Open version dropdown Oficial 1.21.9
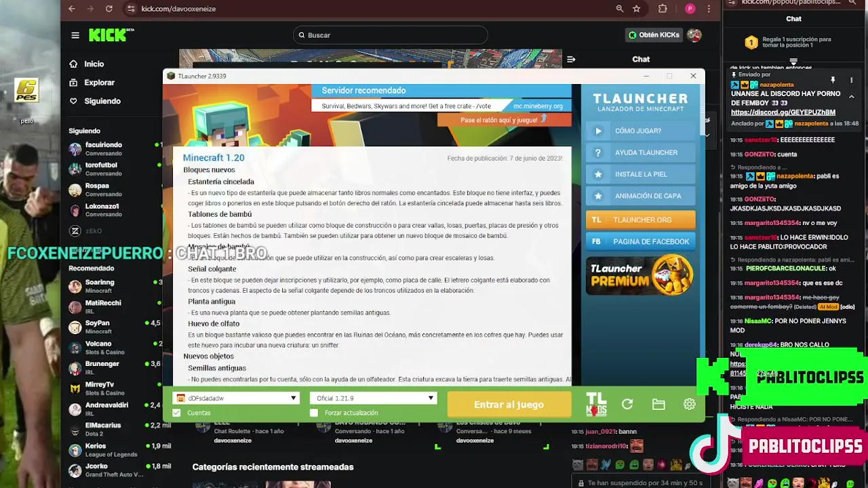Viewport: 868px width, 488px height. (x=373, y=399)
